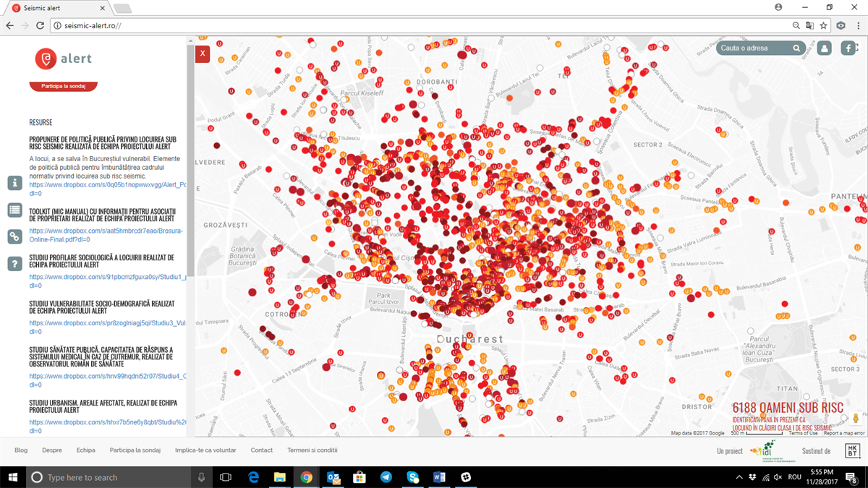Open the eye extension icon in Chrome
Viewport: 868px width, 488px height.
[841, 25]
